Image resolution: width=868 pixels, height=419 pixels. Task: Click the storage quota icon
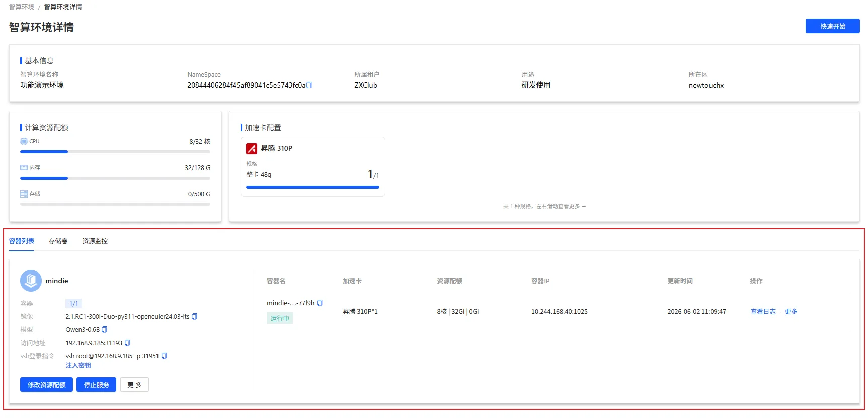[x=24, y=194]
